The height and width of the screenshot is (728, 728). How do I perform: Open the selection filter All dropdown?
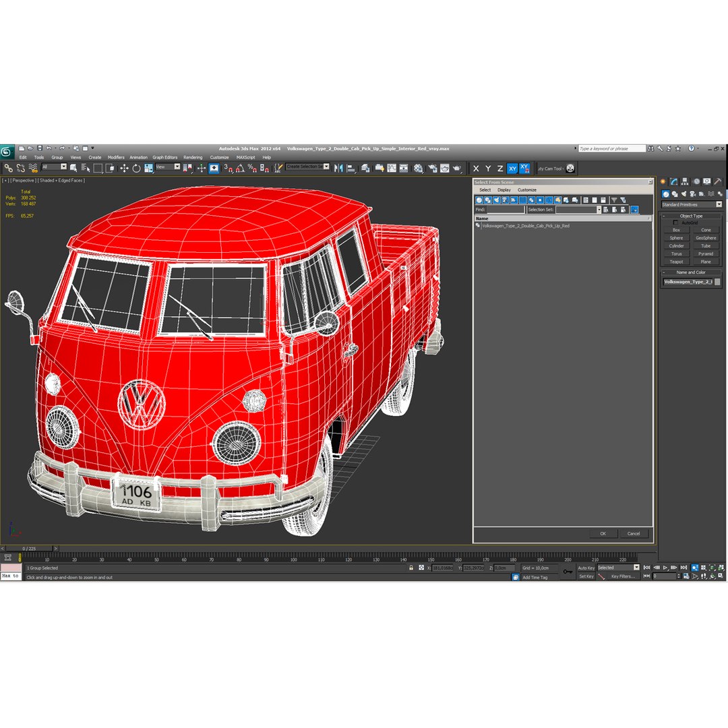[55, 166]
